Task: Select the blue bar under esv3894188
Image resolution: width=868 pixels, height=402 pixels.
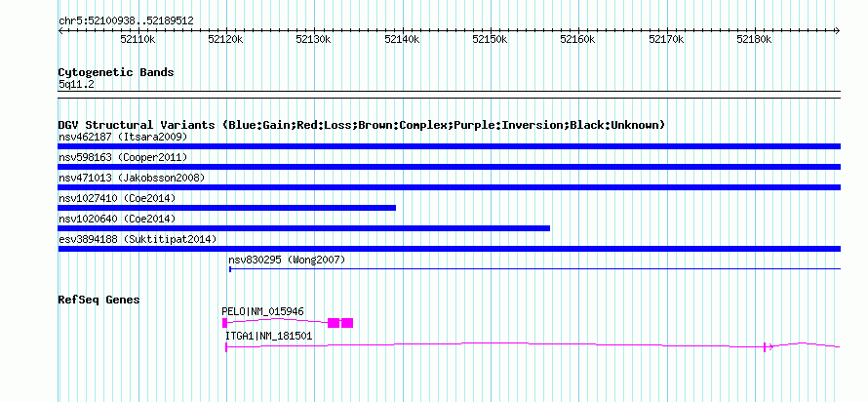Action: point(450,249)
